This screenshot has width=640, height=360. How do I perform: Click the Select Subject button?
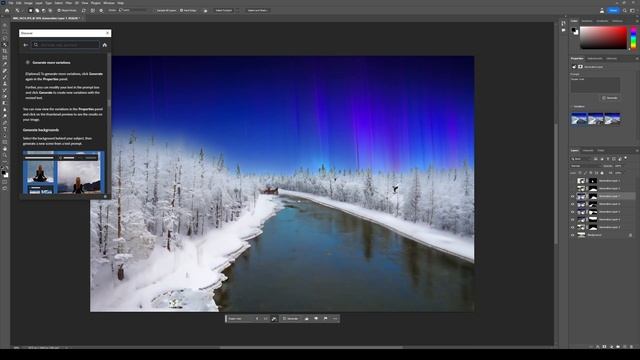pyautogui.click(x=224, y=10)
